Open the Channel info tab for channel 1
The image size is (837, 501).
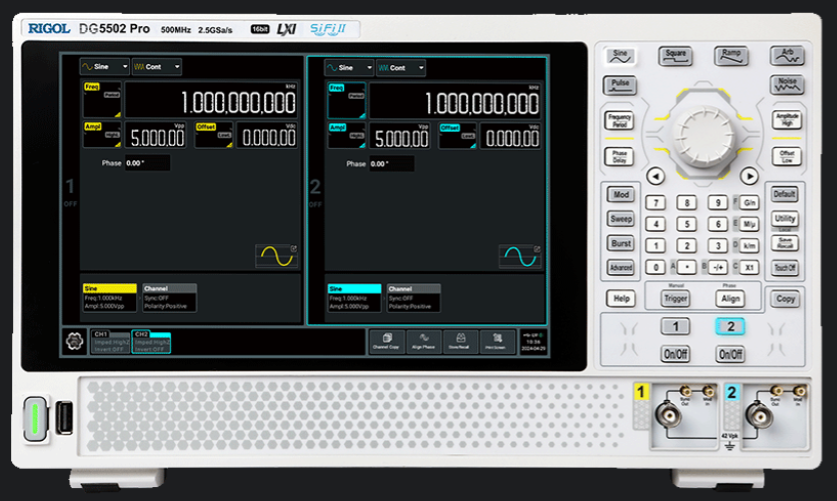coord(169,297)
